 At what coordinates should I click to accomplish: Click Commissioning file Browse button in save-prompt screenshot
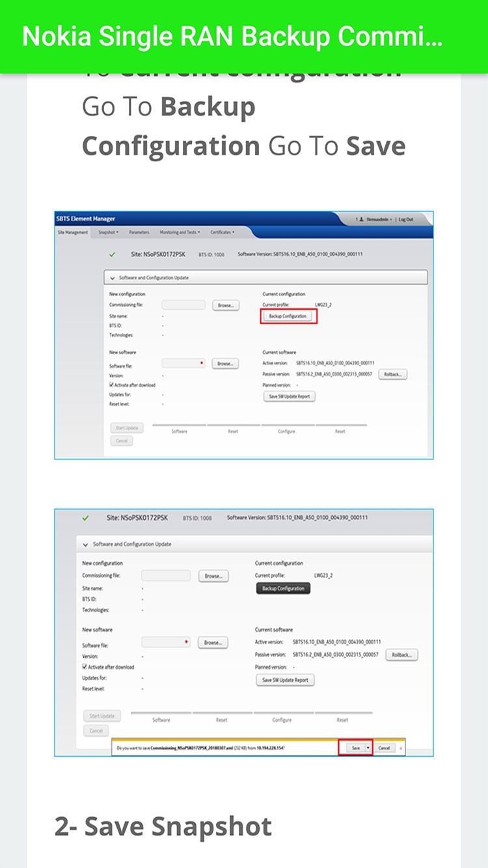213,576
